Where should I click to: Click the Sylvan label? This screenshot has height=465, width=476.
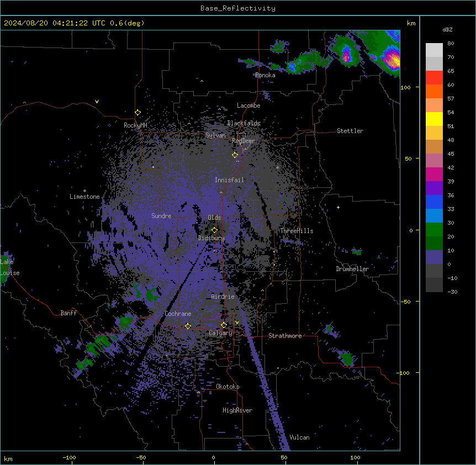point(215,135)
